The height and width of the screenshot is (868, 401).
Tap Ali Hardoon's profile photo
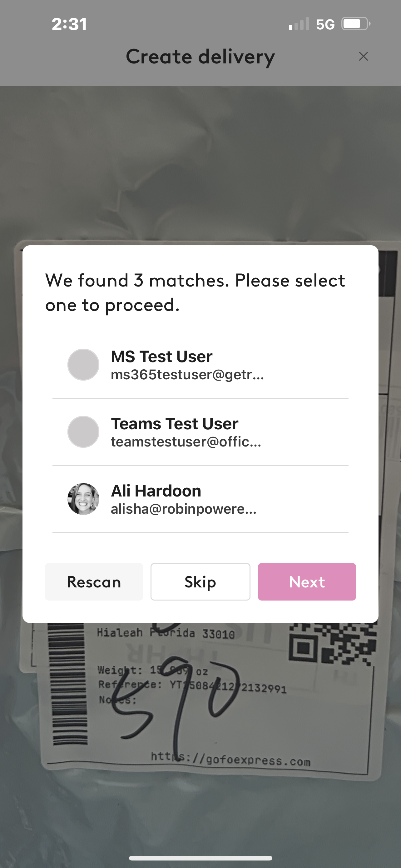click(83, 499)
